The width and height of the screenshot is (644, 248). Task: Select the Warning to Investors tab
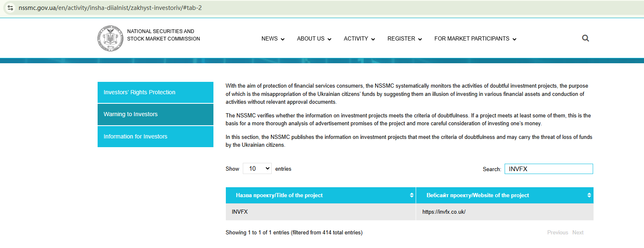(x=156, y=114)
